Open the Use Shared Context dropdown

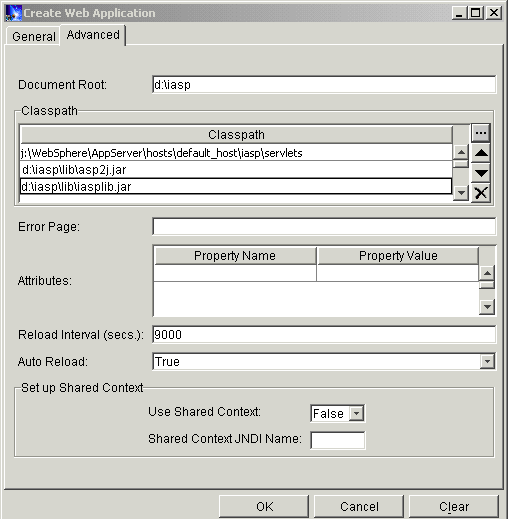click(356, 414)
